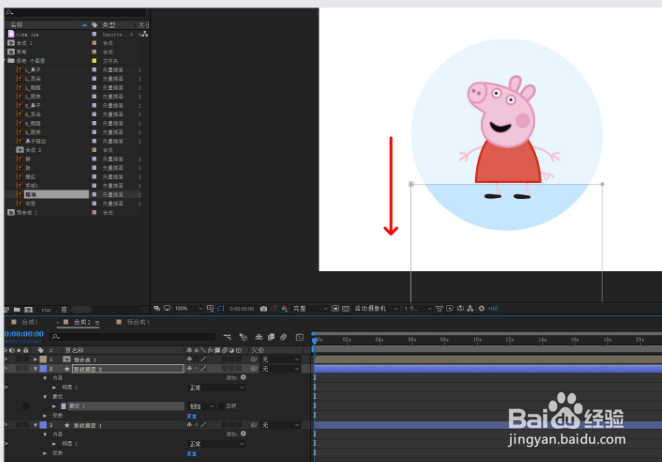Toggle hide shy layers icon in timeline
This screenshot has height=462, width=662.
pos(258,337)
